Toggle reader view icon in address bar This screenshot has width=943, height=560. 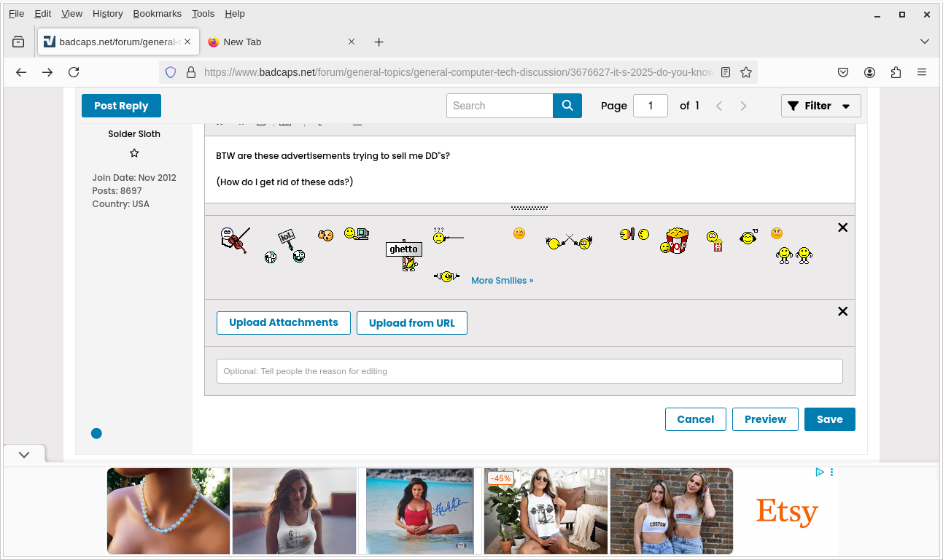726,72
